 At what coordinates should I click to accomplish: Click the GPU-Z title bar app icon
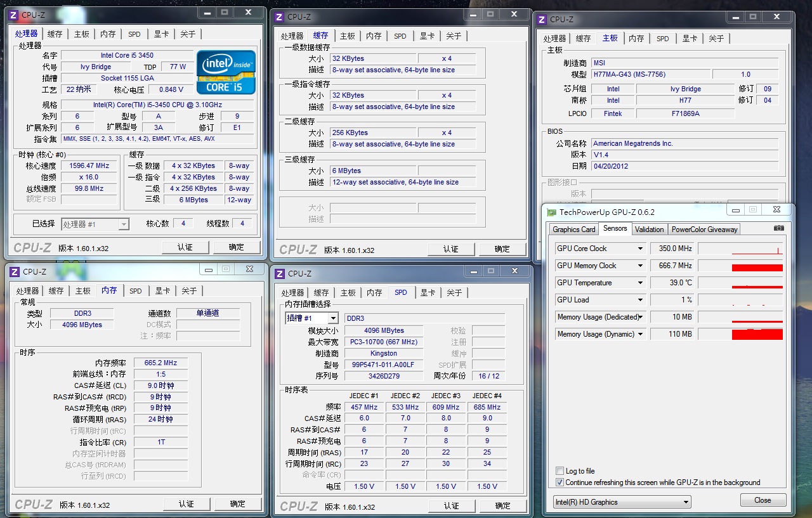[552, 212]
